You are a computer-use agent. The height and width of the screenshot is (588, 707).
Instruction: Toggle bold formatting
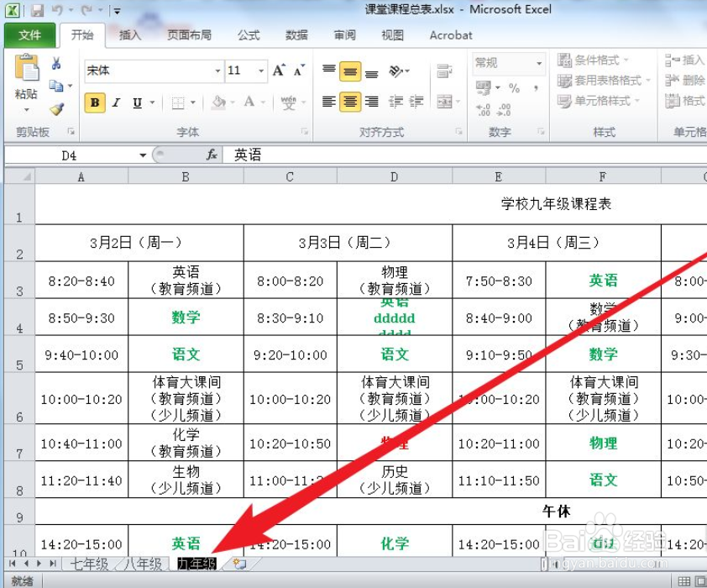[94, 102]
